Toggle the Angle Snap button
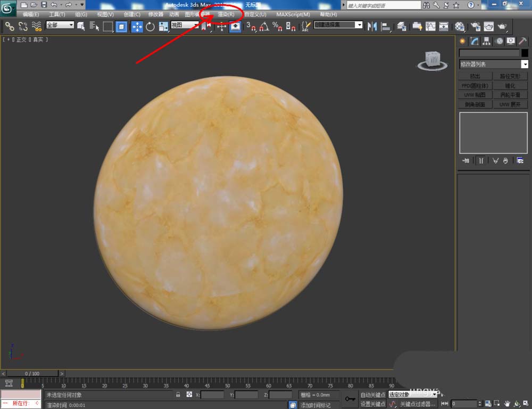Image resolution: width=532 pixels, height=409 pixels. click(264, 27)
